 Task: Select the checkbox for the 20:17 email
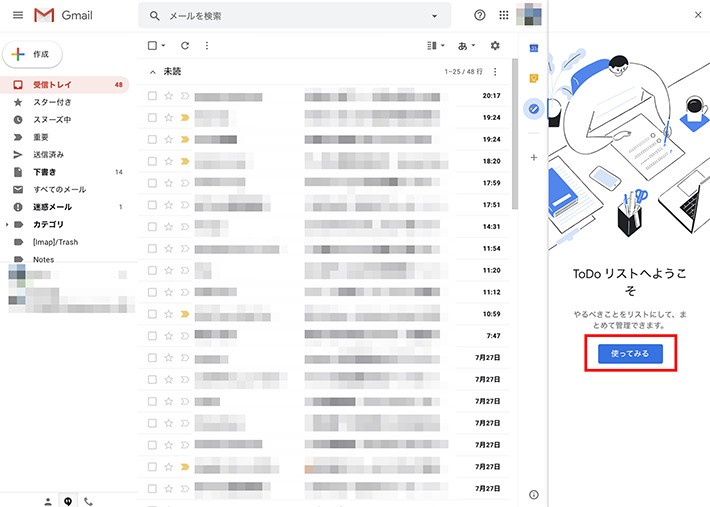pyautogui.click(x=152, y=96)
